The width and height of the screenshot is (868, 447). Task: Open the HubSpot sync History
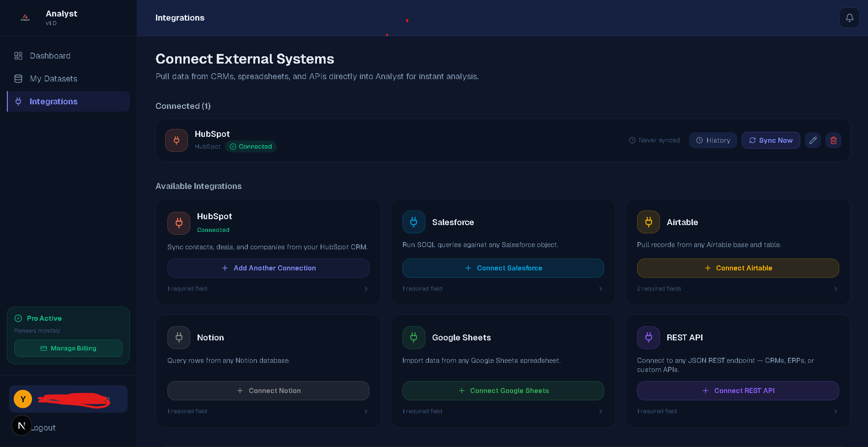pyautogui.click(x=713, y=140)
